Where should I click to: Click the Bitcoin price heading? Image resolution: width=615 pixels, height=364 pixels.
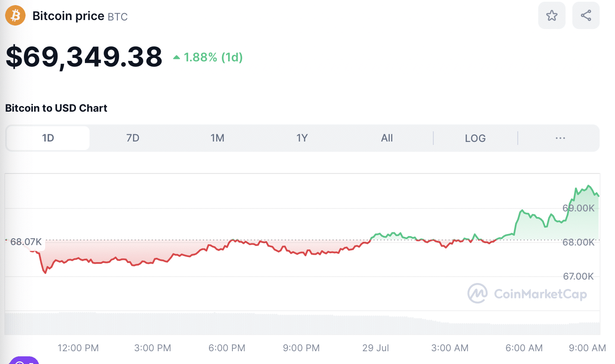(68, 16)
